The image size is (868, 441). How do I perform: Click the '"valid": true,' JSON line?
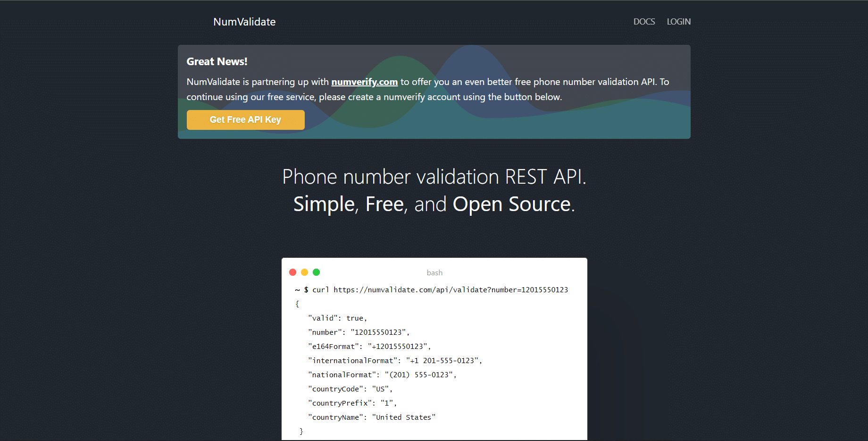point(337,318)
